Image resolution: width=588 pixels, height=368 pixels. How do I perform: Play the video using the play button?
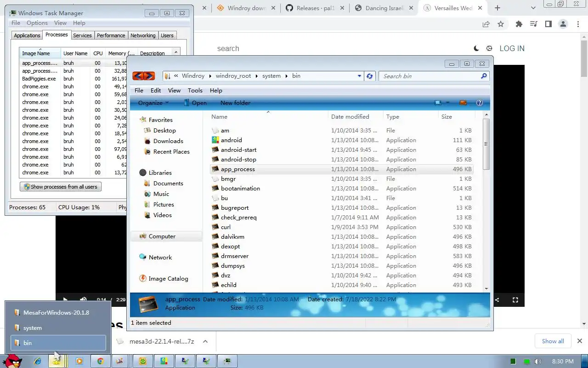pyautogui.click(x=65, y=300)
